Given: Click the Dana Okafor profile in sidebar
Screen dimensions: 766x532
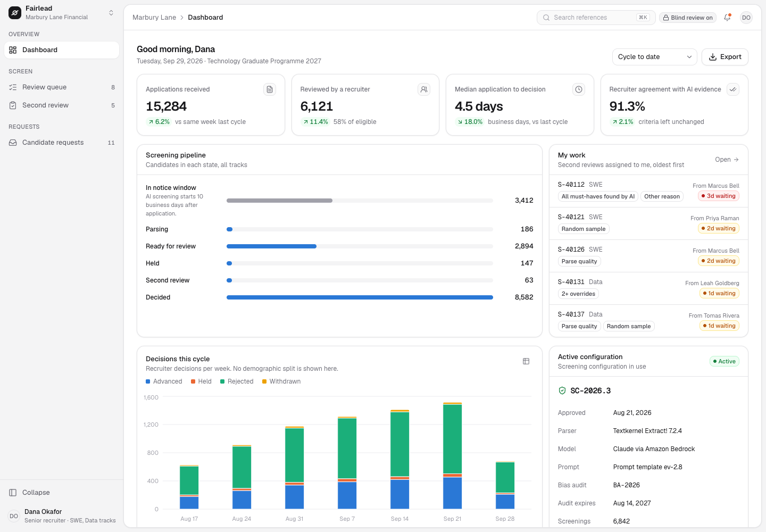Looking at the screenshot, I should [62, 516].
